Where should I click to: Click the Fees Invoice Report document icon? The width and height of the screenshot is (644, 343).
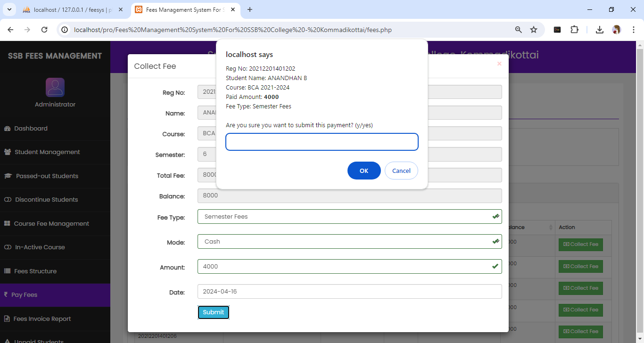7,319
